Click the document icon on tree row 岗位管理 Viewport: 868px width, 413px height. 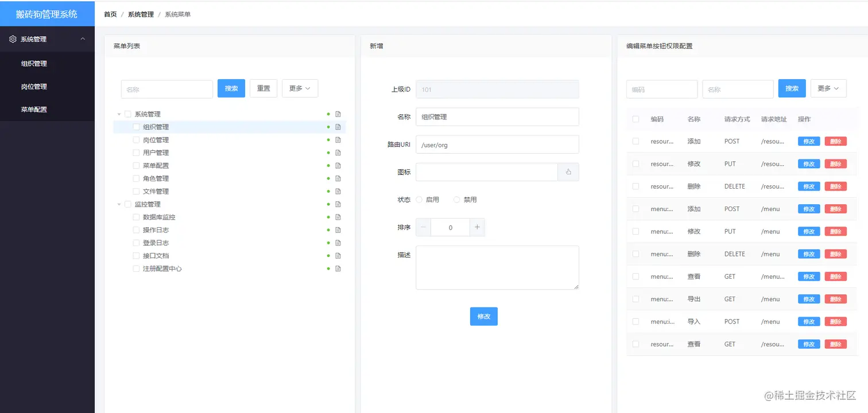click(338, 140)
